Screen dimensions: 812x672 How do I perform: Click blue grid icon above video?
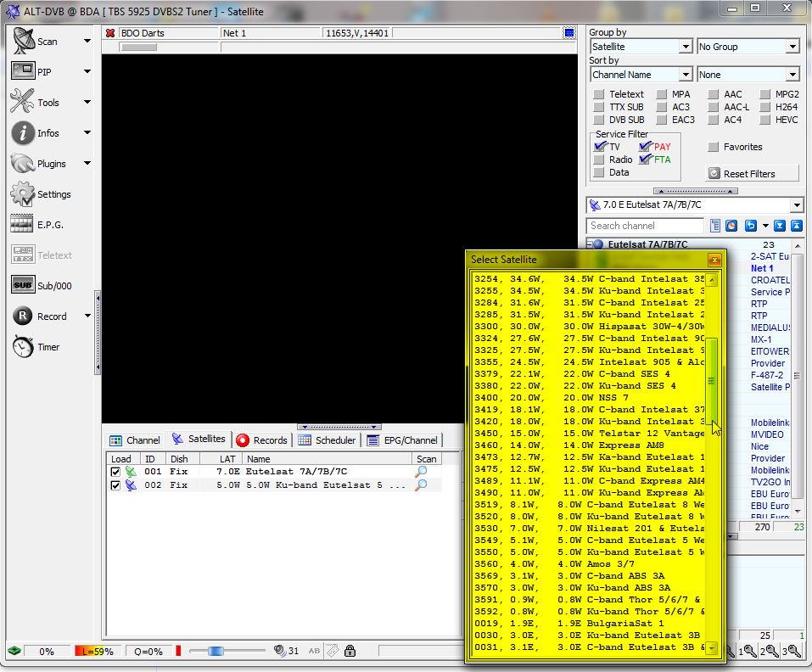click(x=568, y=33)
